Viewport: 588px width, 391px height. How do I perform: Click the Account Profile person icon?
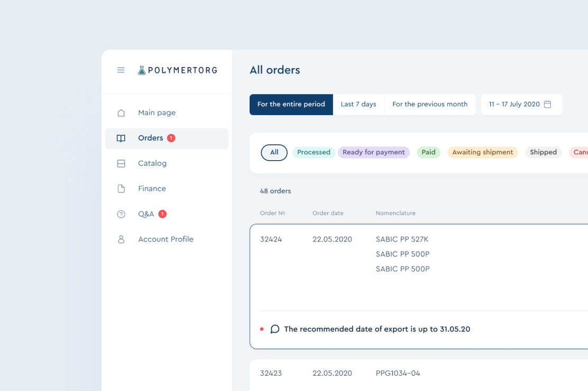121,239
